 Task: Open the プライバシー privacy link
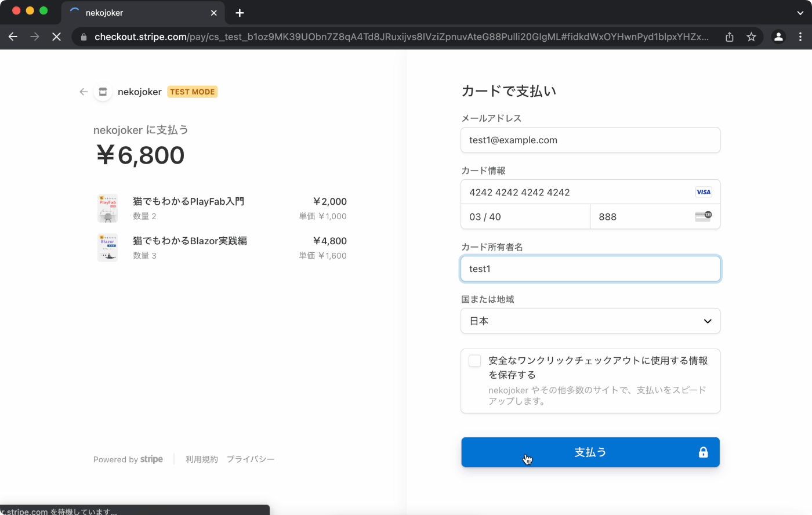pyautogui.click(x=251, y=459)
